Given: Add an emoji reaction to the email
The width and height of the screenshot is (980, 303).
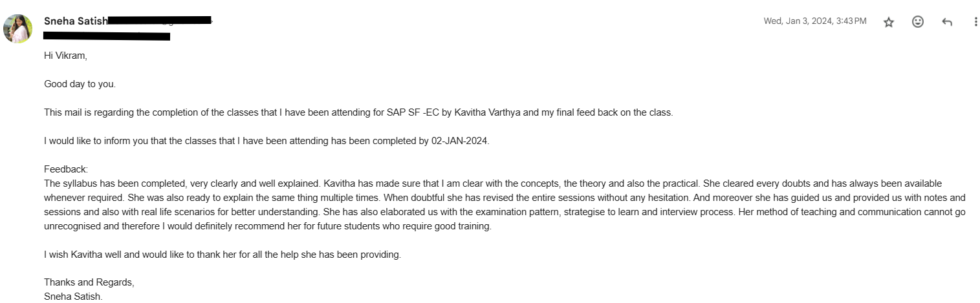Looking at the screenshot, I should (917, 22).
